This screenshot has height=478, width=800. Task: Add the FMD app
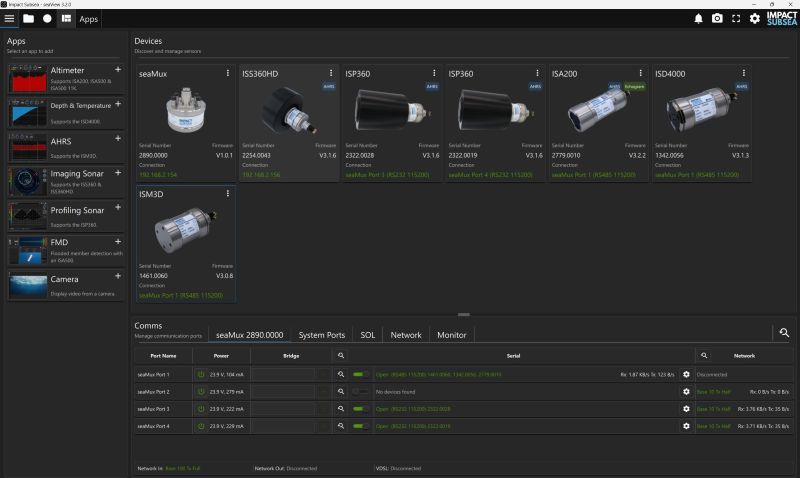click(118, 242)
